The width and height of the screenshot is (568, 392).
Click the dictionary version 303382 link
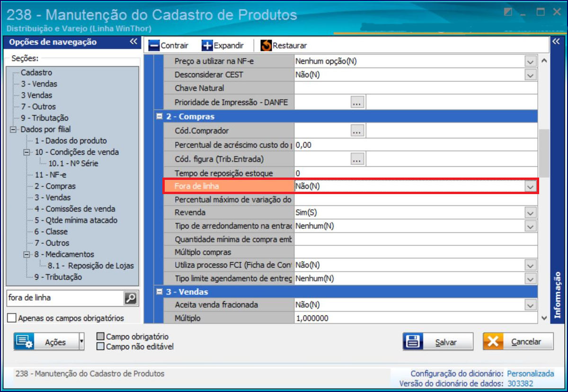[520, 383]
